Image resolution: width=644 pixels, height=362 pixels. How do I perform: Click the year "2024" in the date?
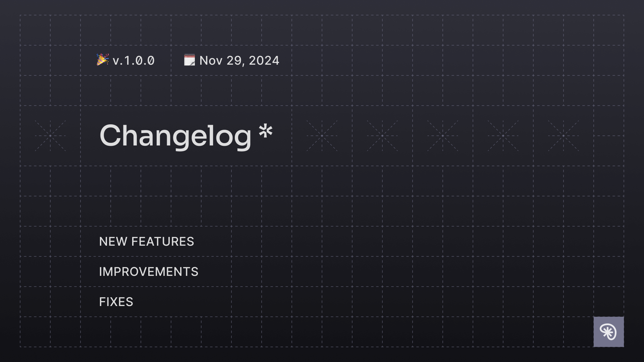(264, 61)
